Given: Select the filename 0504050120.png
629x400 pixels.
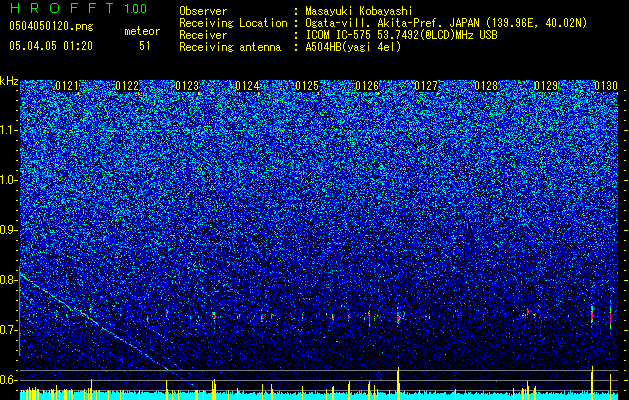Looking at the screenshot, I should point(51,26).
